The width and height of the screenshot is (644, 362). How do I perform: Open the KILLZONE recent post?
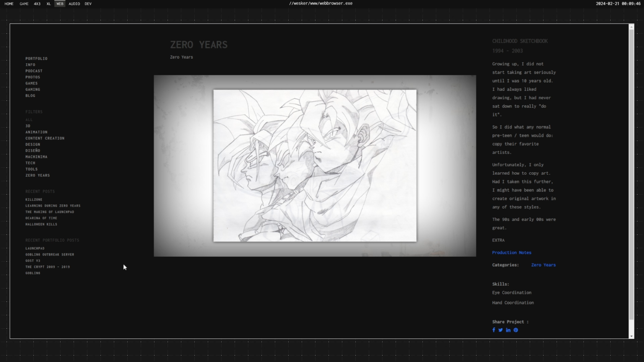pyautogui.click(x=34, y=199)
